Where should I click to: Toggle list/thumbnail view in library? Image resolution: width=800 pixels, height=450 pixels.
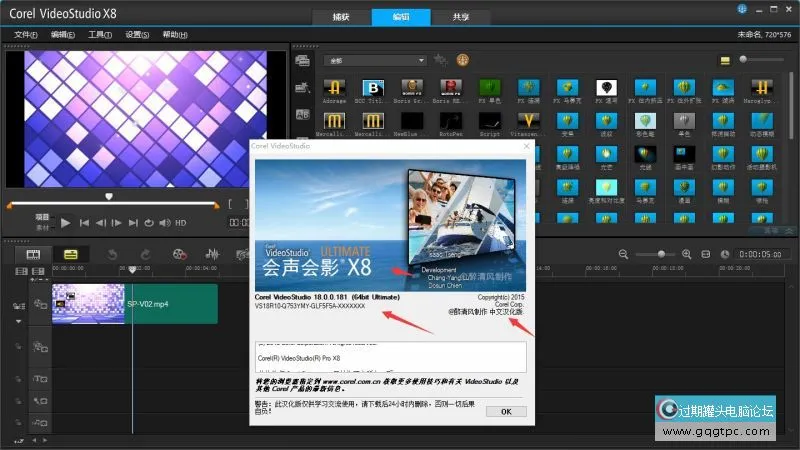pos(725,61)
